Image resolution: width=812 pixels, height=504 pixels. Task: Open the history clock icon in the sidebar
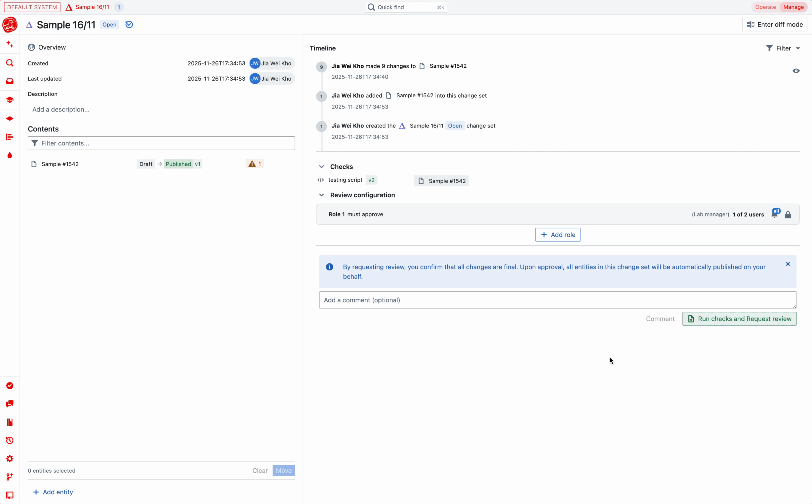[10, 441]
